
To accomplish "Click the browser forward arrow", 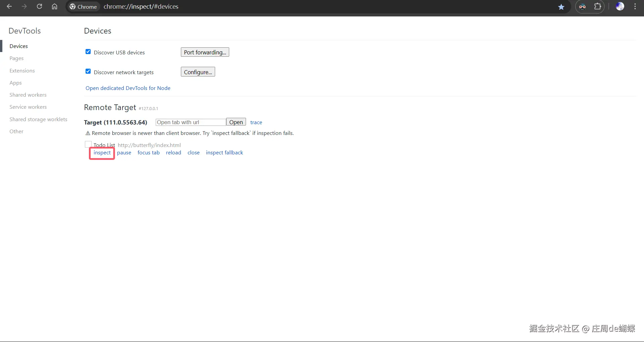I will coord(24,6).
